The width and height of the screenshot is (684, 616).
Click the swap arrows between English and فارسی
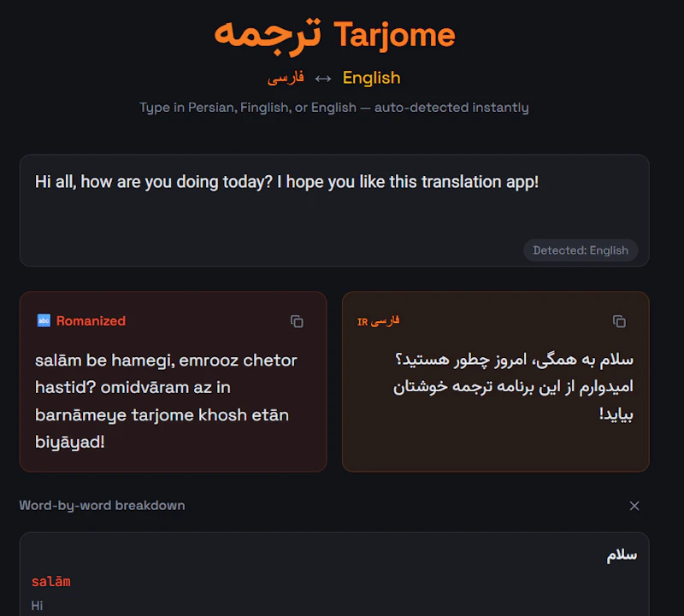pos(322,78)
